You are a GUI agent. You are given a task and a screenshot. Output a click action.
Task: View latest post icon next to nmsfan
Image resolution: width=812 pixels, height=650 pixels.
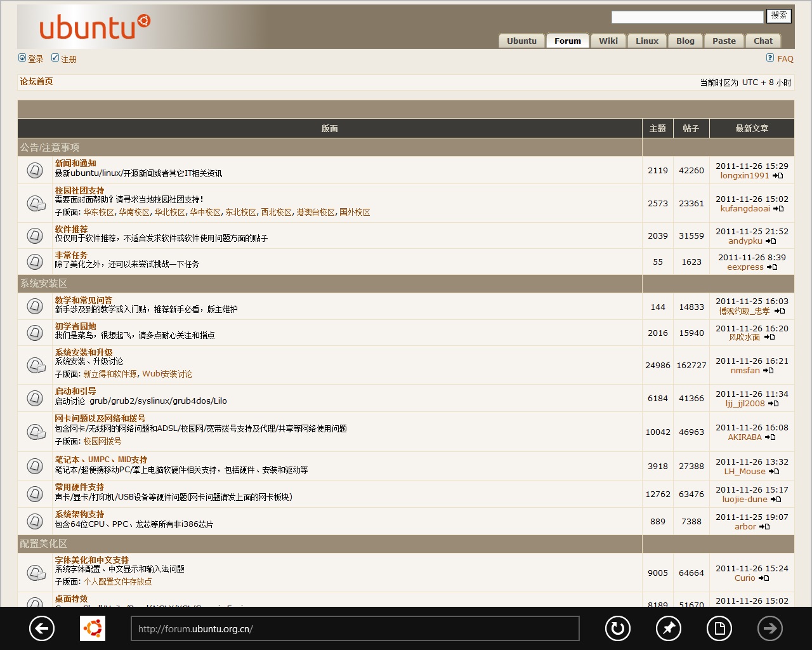click(768, 371)
